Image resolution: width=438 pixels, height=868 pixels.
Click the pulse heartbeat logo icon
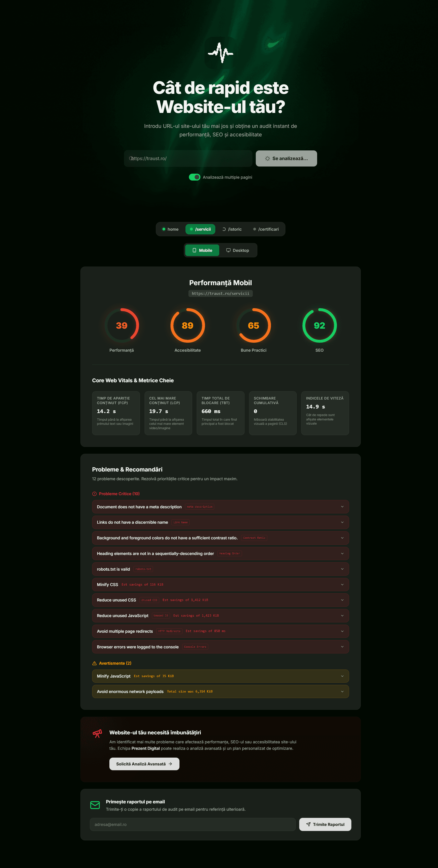tap(221, 53)
